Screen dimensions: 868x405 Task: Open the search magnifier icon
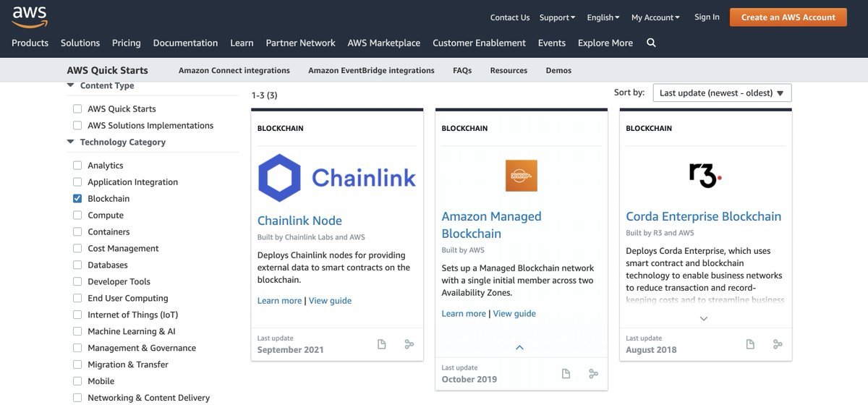(651, 43)
